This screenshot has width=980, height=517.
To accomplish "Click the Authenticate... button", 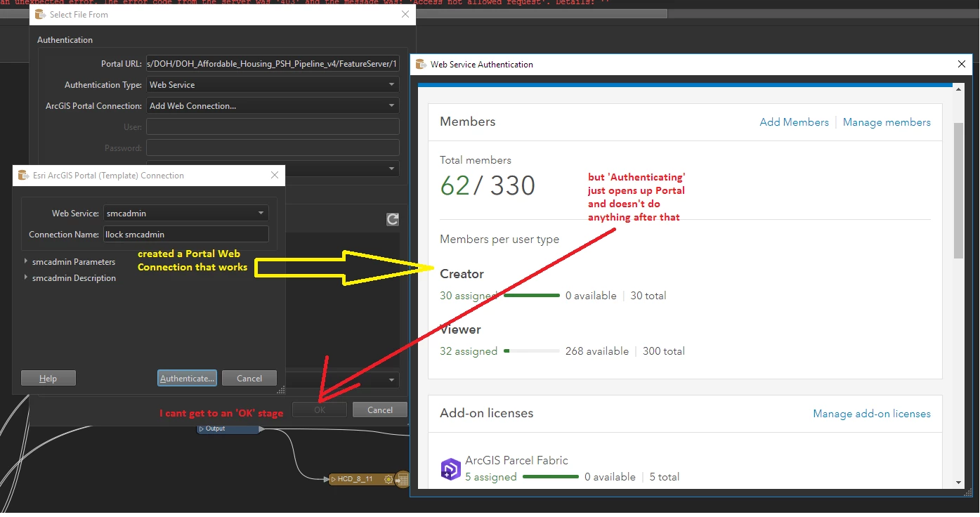I will pyautogui.click(x=187, y=378).
